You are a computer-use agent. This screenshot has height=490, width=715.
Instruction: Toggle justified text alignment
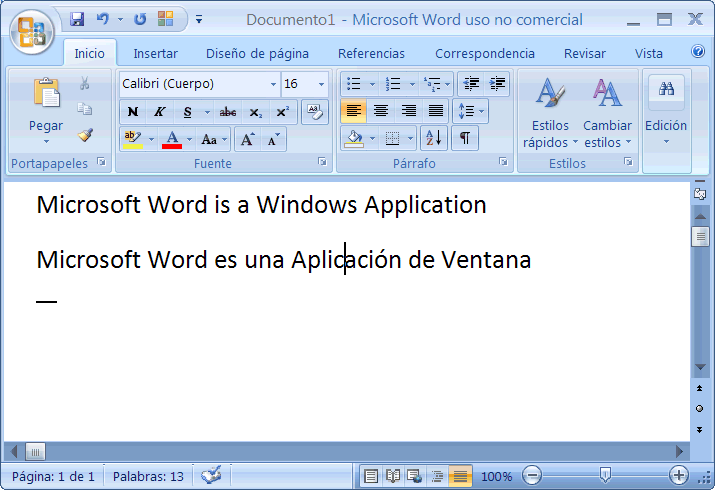tap(436, 111)
